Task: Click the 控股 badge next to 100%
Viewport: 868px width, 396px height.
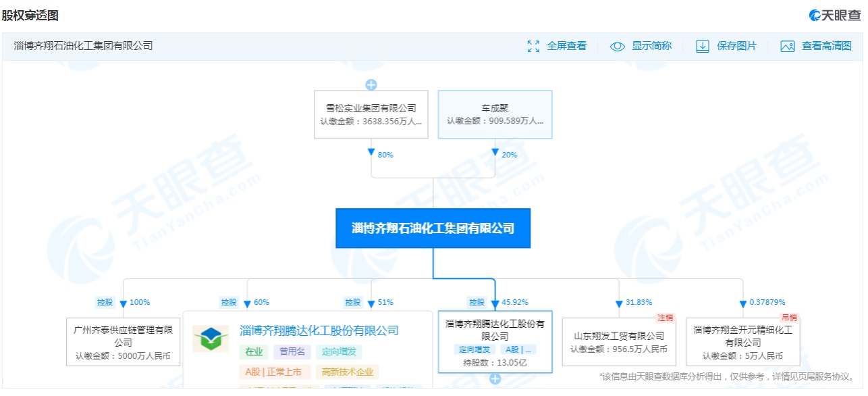Action: tap(105, 302)
